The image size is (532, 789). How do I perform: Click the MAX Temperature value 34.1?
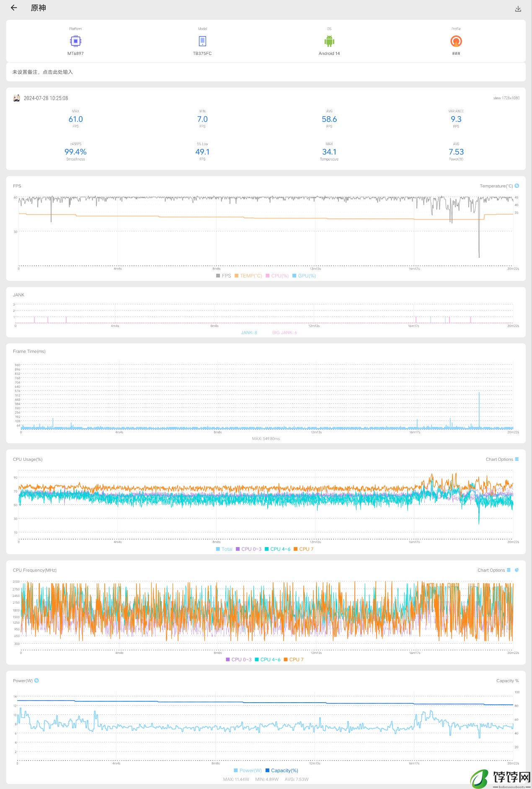pos(329,152)
